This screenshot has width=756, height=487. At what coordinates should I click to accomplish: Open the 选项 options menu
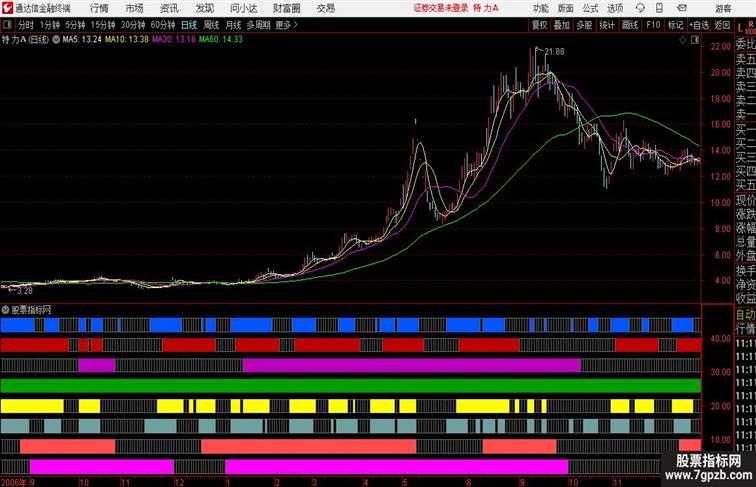tap(615, 8)
